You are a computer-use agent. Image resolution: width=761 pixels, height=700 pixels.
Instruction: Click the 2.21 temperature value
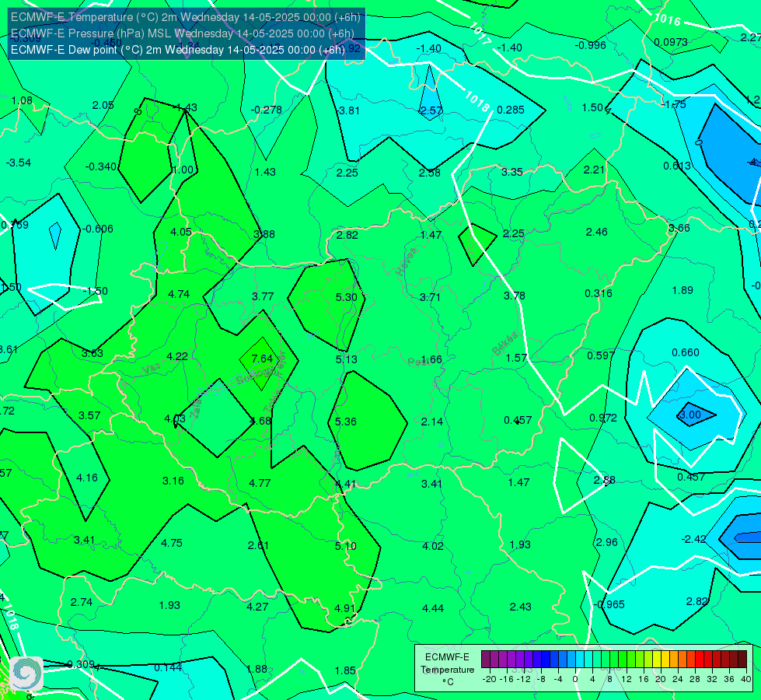[x=594, y=170]
